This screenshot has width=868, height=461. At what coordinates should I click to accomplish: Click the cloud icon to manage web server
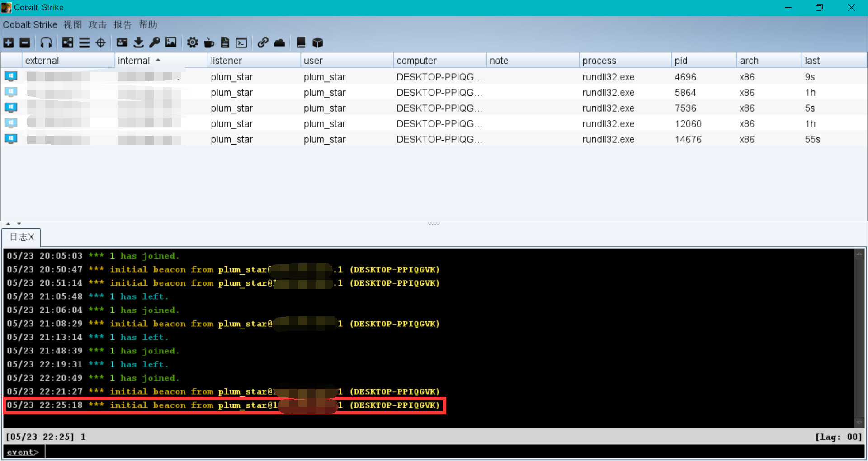(279, 42)
